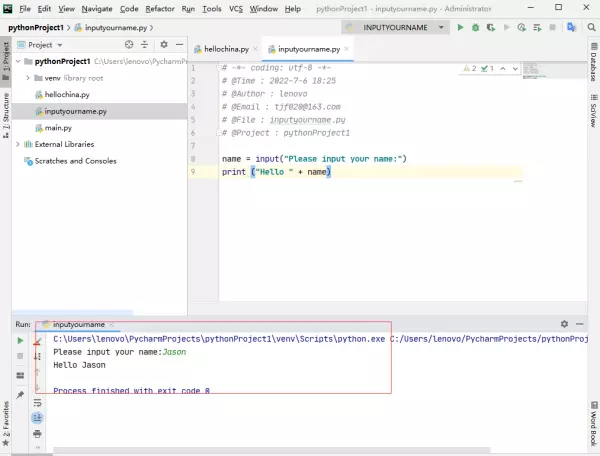Go to the next highlighted error arrow
The width and height of the screenshot is (600, 456).
515,68
